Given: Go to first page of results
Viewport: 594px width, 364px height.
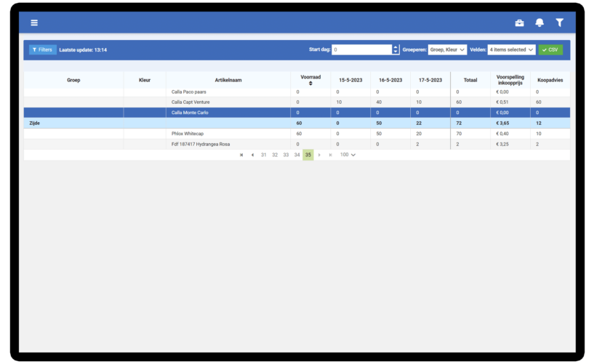Looking at the screenshot, I should (241, 155).
